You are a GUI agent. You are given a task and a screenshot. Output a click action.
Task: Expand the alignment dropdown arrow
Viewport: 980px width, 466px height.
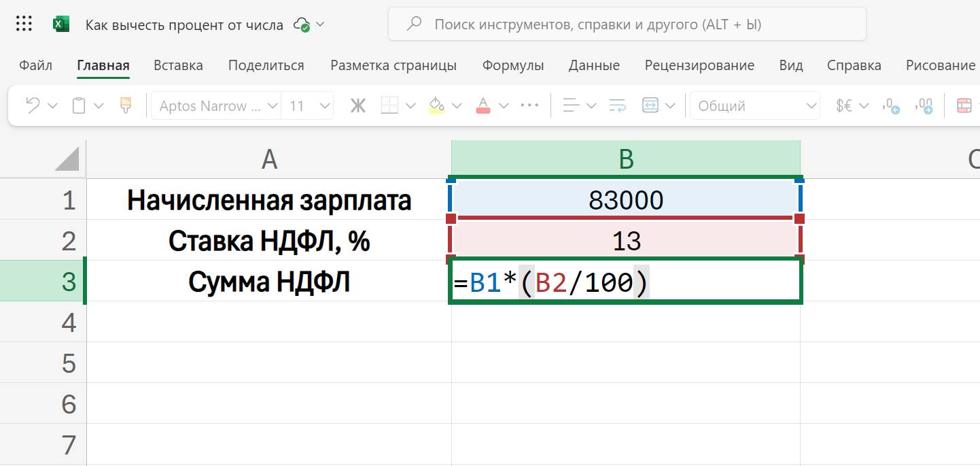click(591, 106)
